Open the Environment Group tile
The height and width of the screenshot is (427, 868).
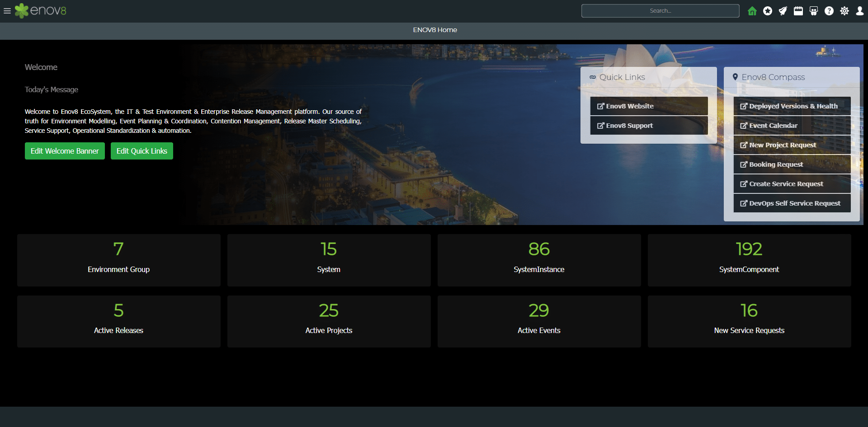point(119,260)
